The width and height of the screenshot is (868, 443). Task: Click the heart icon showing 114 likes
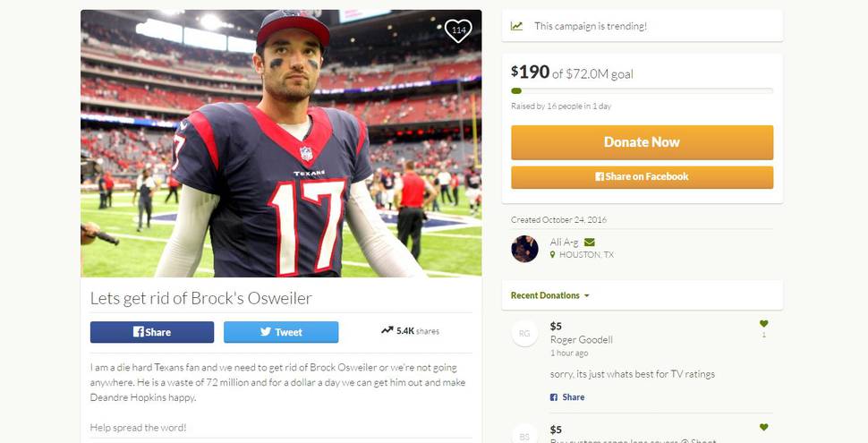pos(458,30)
